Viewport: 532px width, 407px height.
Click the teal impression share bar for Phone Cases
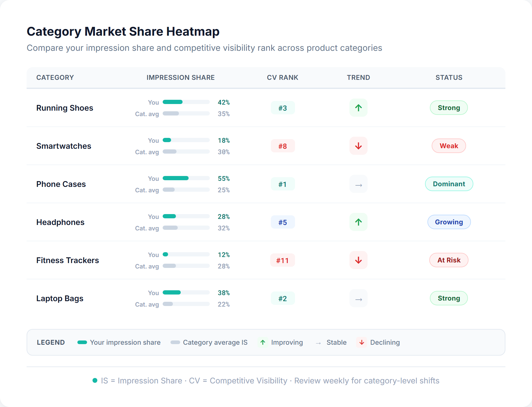click(x=175, y=178)
